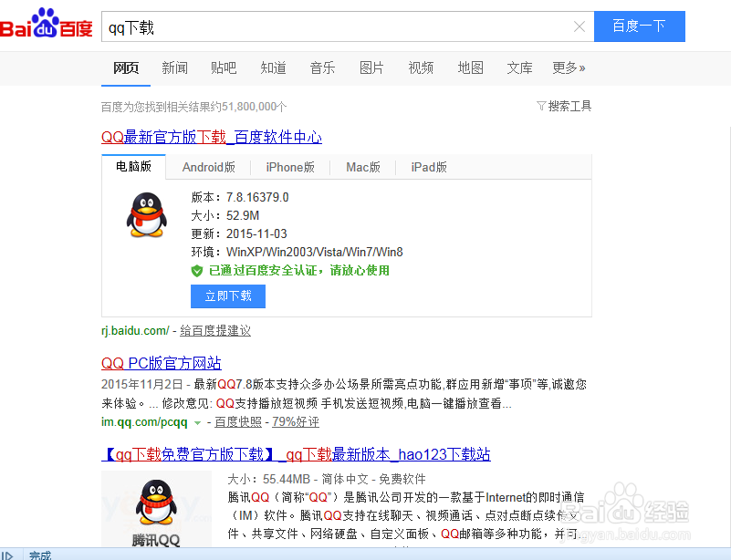Click the 百度一下 search button
The width and height of the screenshot is (731, 560).
point(639,26)
